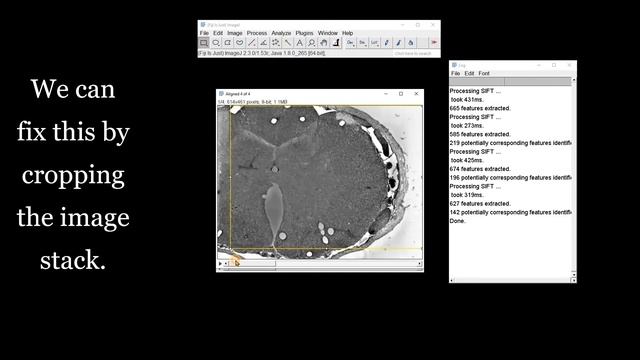This screenshot has height=360, width=640.
Task: Click the Fiji status bar version text
Action: [x=262, y=53]
